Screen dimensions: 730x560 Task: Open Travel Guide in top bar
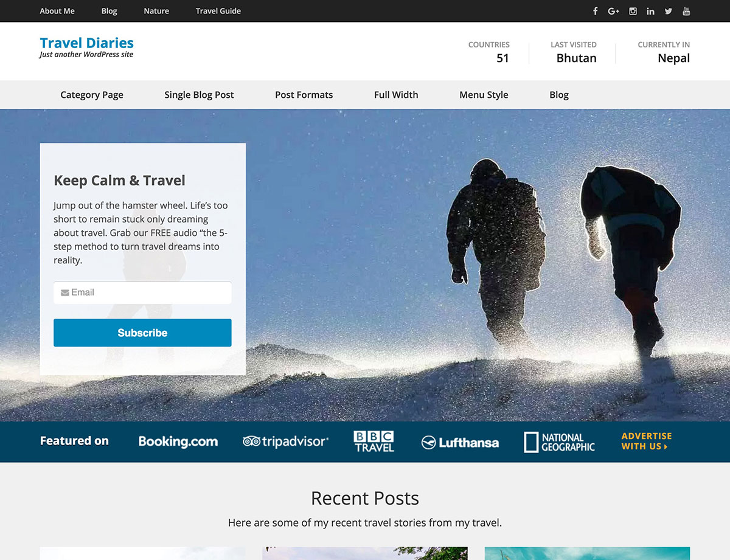coord(218,11)
